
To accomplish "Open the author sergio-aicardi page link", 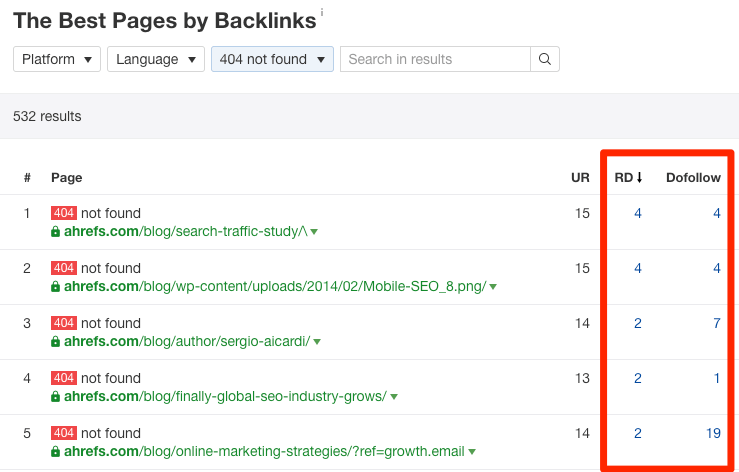I will [187, 341].
